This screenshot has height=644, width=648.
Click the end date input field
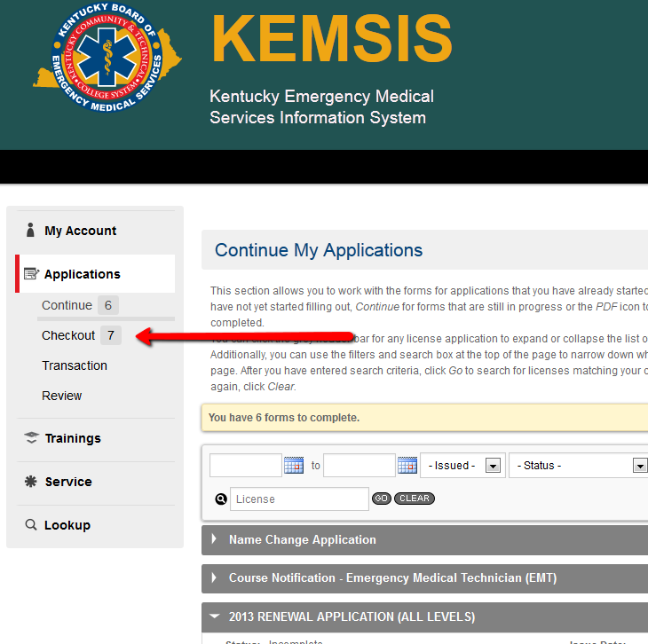tap(360, 466)
